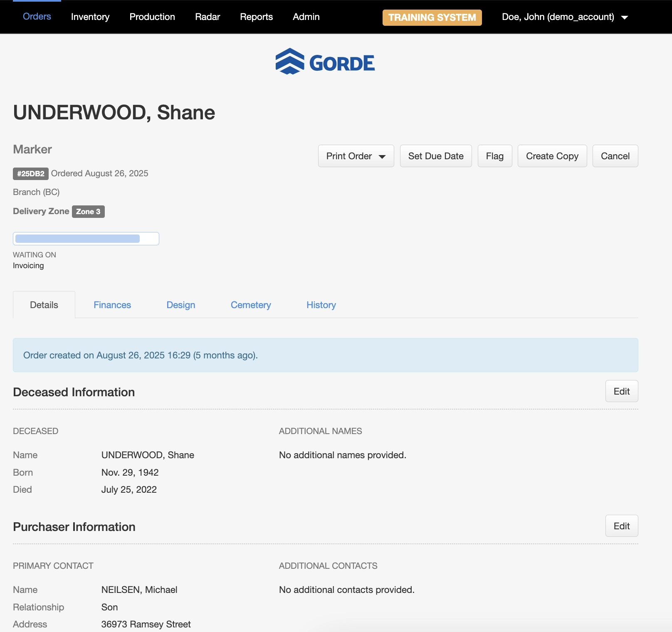
Task: Open the History tab
Action: (x=321, y=305)
